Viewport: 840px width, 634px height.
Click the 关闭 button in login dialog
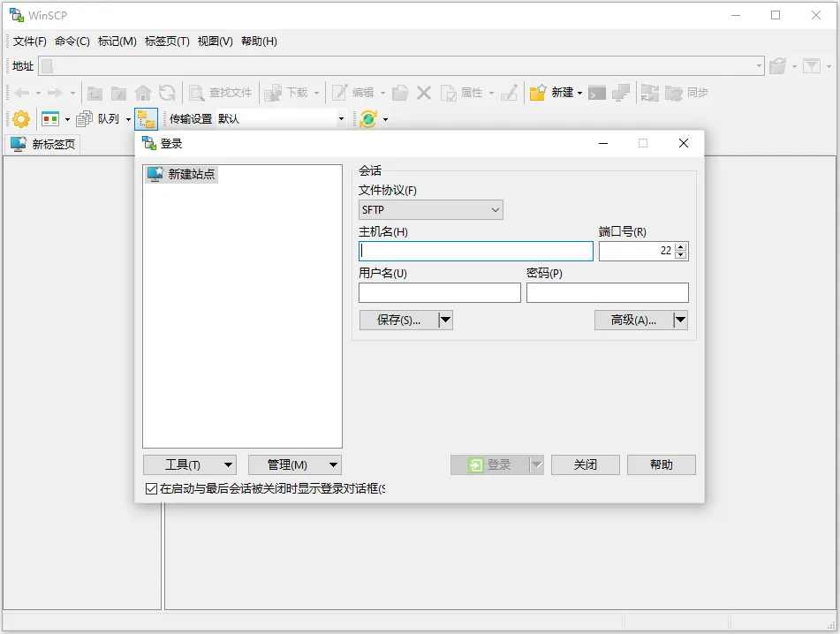[x=585, y=464]
